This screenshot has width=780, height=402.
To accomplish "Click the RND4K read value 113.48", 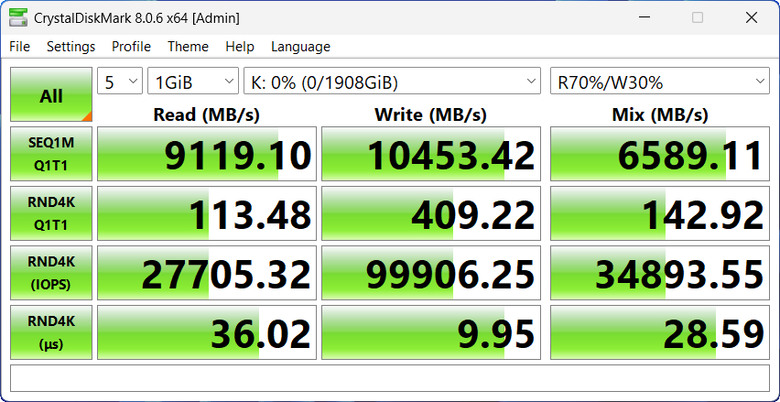I will [207, 213].
